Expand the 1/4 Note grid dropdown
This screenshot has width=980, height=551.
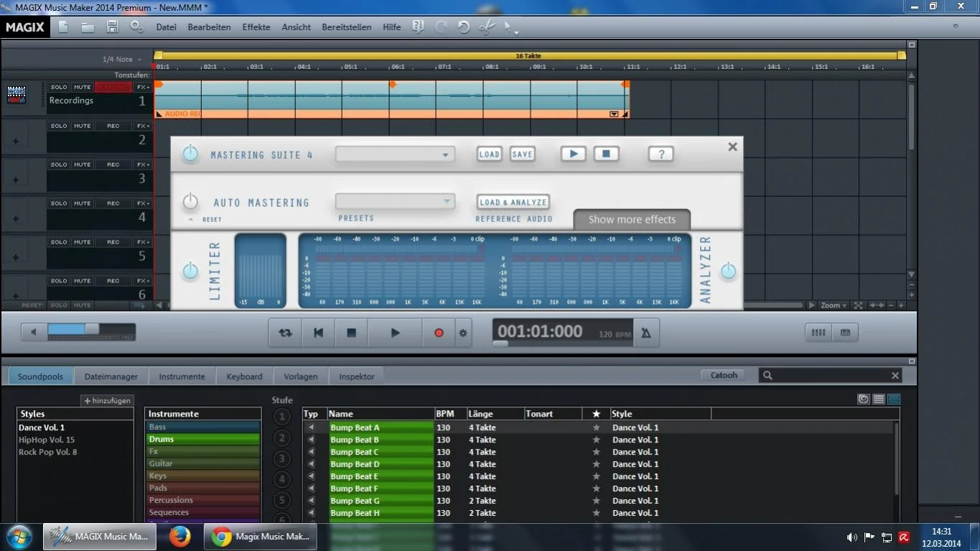[122, 60]
